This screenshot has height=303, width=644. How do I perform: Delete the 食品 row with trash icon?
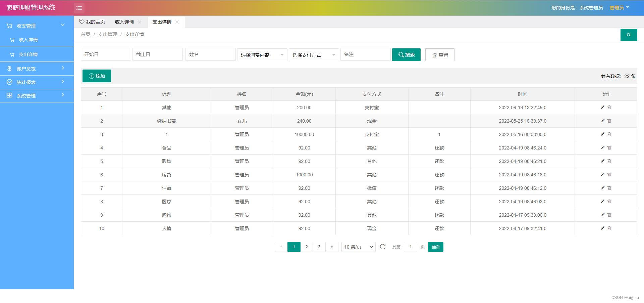[609, 147]
